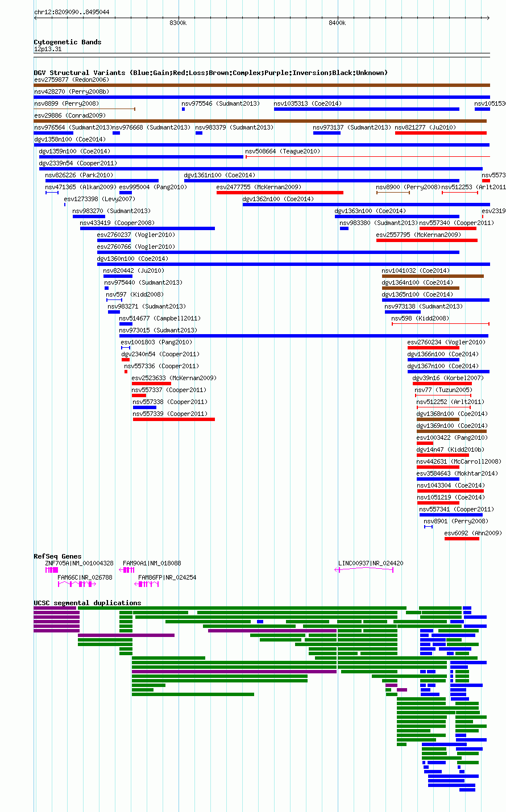Image resolution: width=506 pixels, height=812 pixels.
Task: Open dgv1362n100 (Coe2014) variant
Action: pos(278,199)
